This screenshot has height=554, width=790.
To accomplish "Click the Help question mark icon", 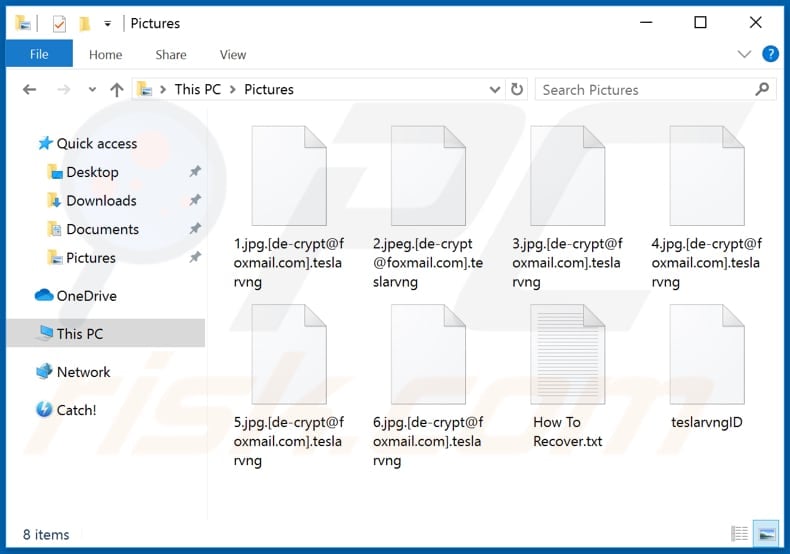I will point(770,54).
